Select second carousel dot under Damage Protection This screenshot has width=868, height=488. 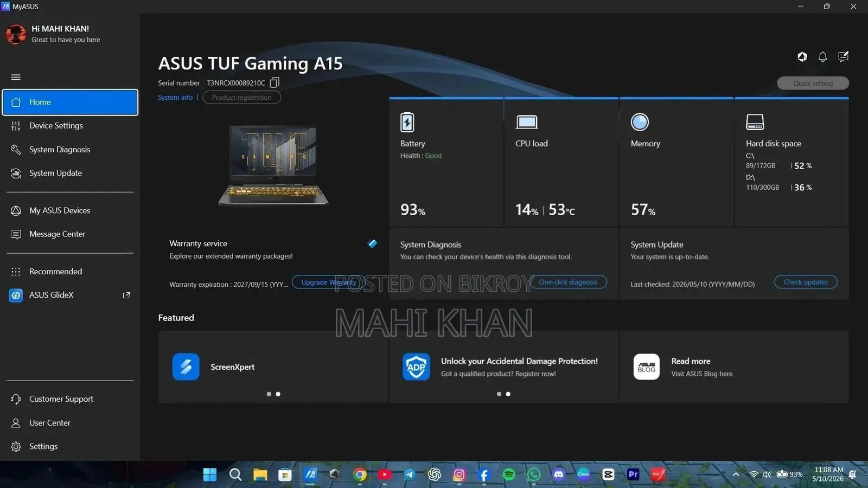click(508, 394)
